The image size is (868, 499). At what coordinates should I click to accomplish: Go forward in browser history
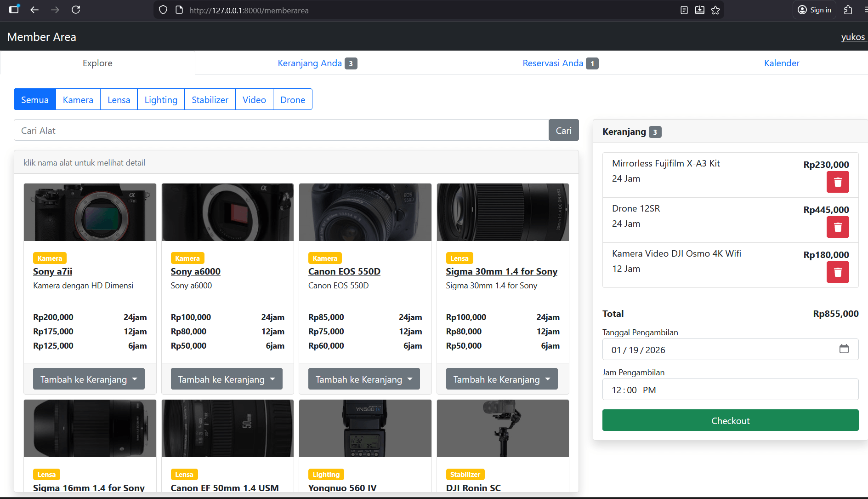click(55, 10)
